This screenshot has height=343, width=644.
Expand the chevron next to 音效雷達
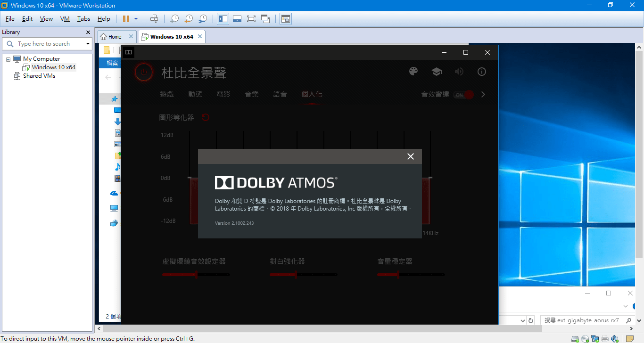tap(483, 94)
